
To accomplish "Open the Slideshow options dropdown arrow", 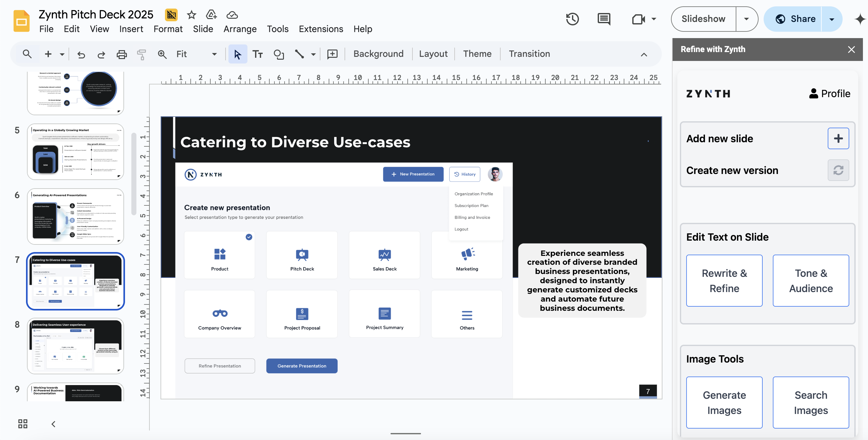I will click(746, 19).
